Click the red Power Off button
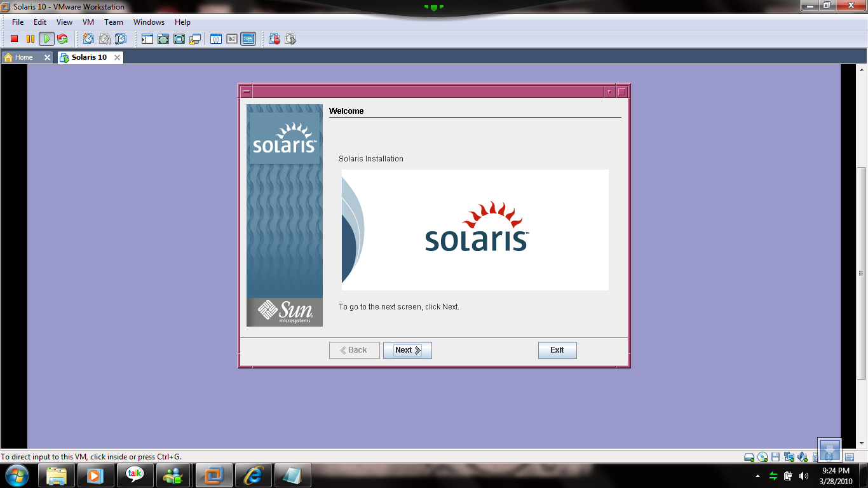Image resolution: width=868 pixels, height=488 pixels. click(x=14, y=39)
